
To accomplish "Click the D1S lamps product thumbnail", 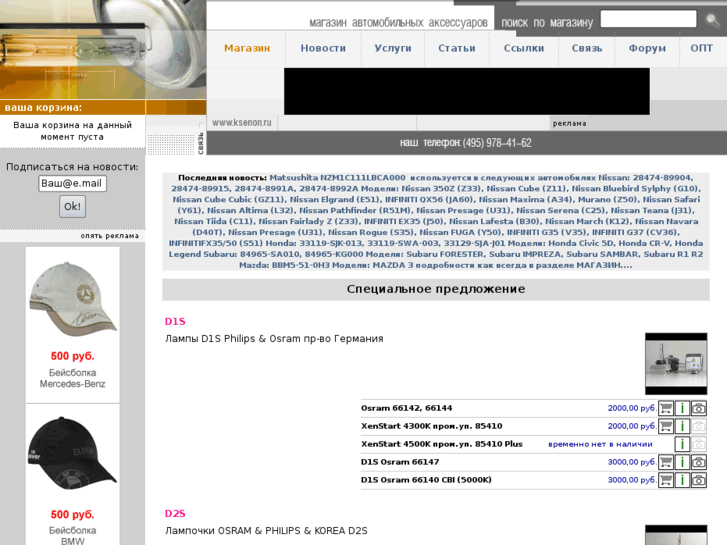I will 676,364.
